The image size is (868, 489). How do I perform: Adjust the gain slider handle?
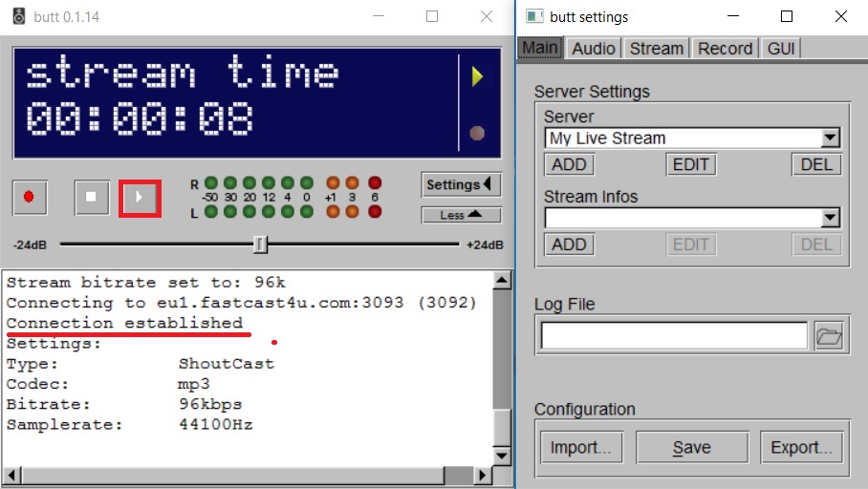point(260,244)
